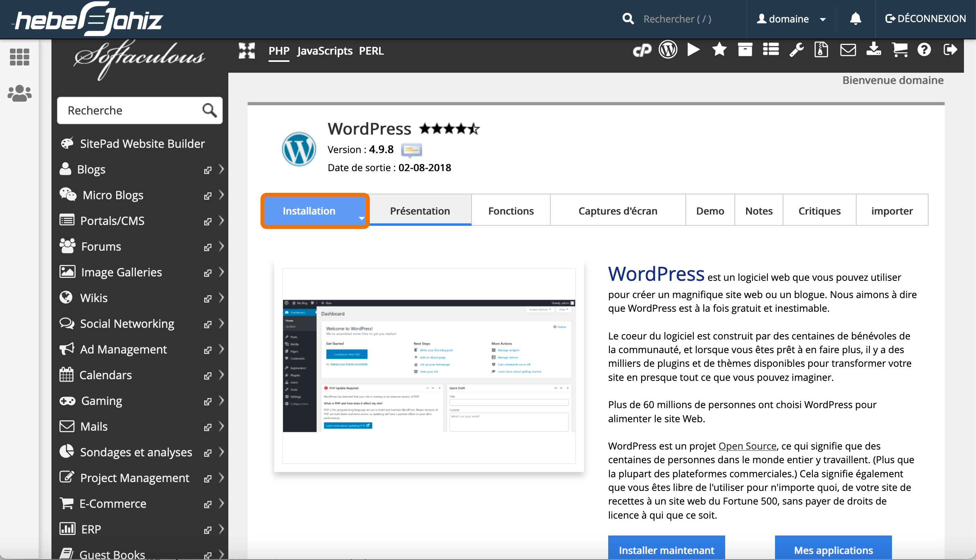This screenshot has width=976, height=560.
Task: Select the PERL scripts menu
Action: pos(371,51)
